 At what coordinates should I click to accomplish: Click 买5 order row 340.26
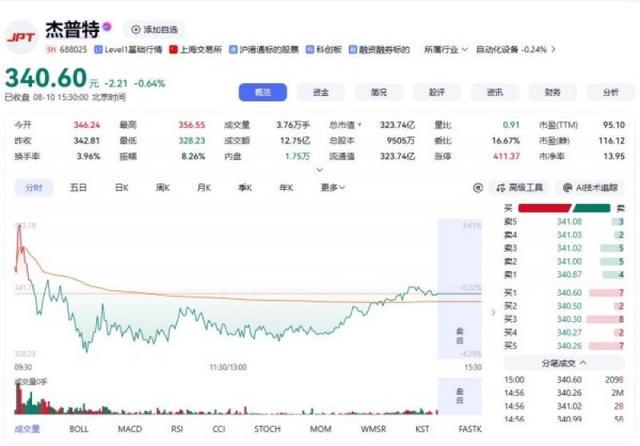[x=564, y=346]
